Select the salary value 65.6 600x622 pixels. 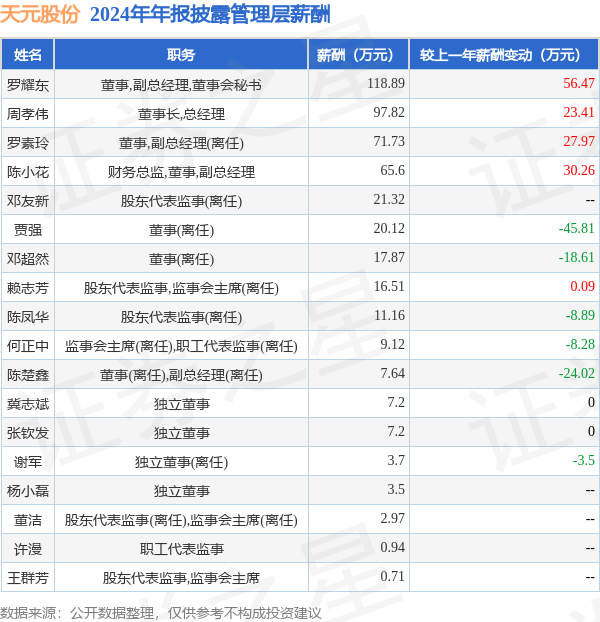(x=393, y=170)
